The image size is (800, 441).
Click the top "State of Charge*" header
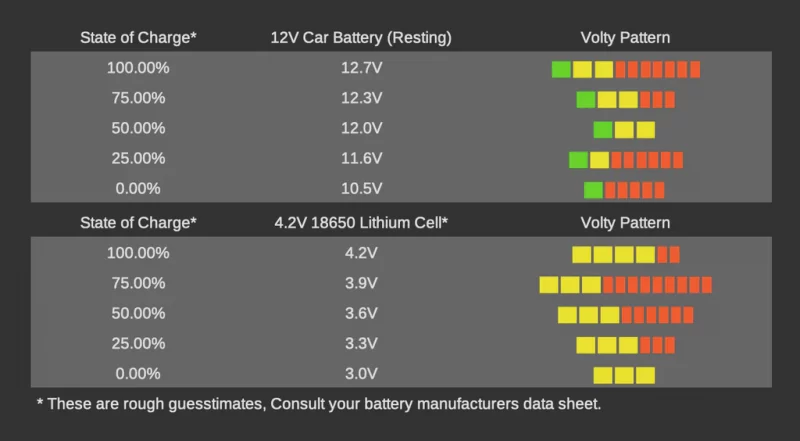coord(138,38)
